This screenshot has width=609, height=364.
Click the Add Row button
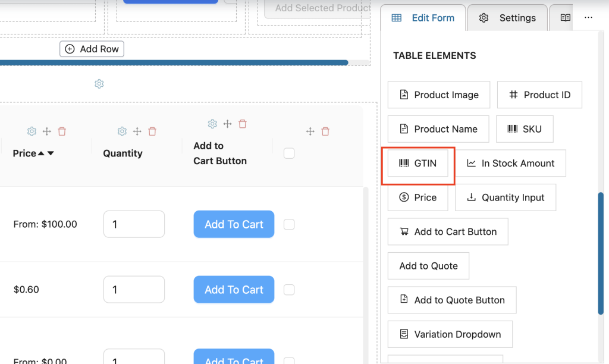pyautogui.click(x=92, y=49)
